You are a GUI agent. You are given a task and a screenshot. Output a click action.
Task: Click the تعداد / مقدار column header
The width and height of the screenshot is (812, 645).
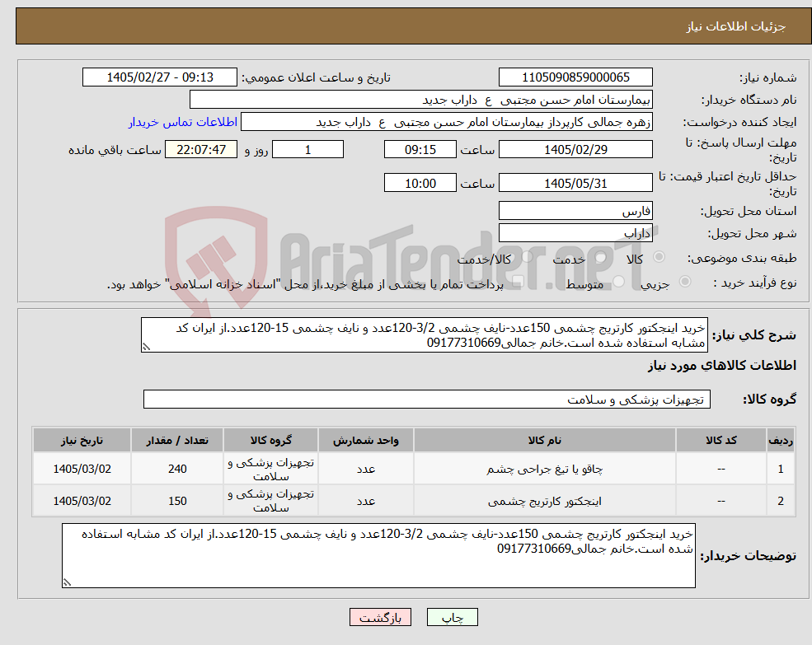[x=177, y=440]
